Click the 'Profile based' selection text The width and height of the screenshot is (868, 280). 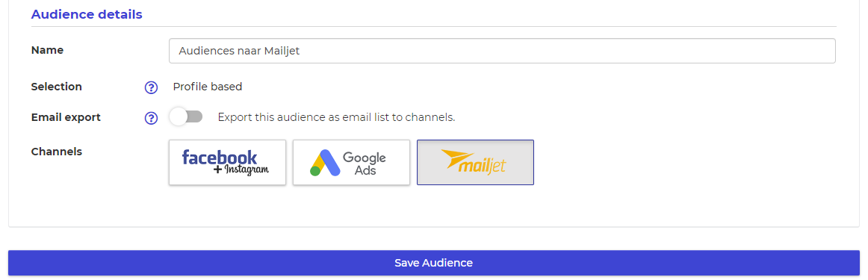(x=208, y=87)
